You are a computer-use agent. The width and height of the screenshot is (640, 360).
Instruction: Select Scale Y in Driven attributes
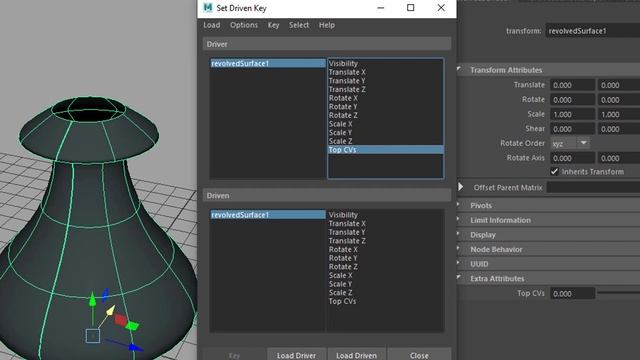[x=340, y=284]
